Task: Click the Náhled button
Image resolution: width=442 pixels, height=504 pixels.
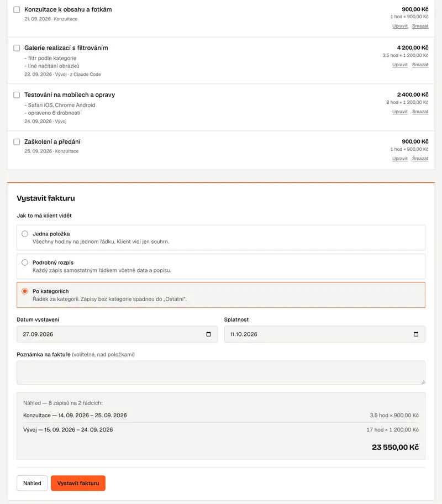Action: [32, 483]
